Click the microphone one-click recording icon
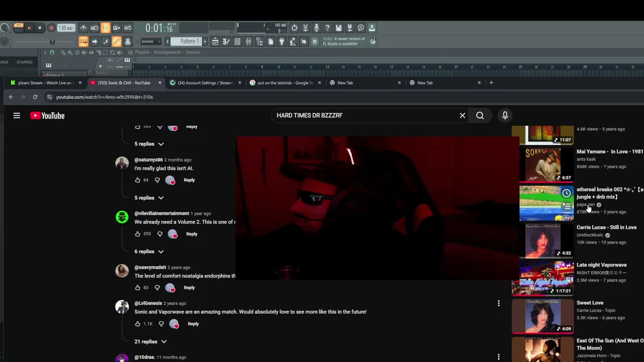644x362 pixels. (316, 28)
